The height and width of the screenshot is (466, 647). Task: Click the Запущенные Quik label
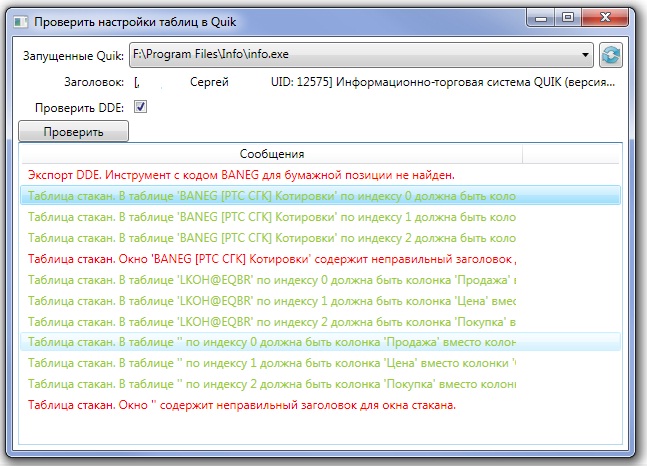click(73, 55)
